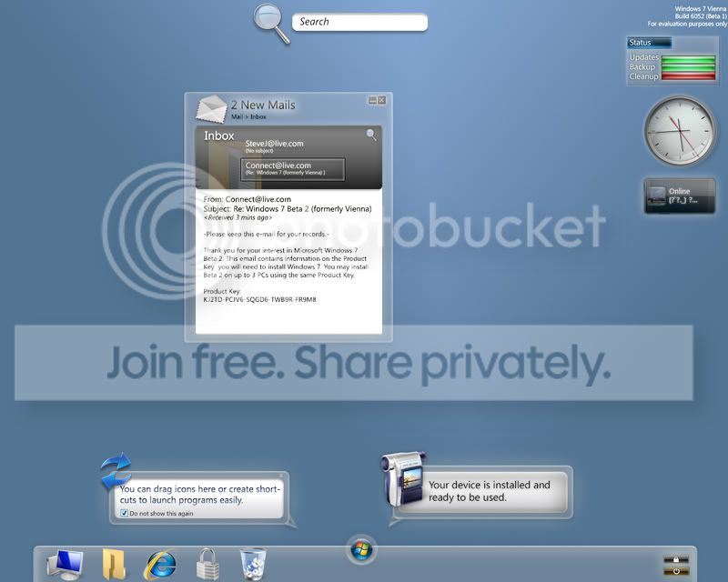Select the Connect@live.com message magnifier search icon
The height and width of the screenshot is (582, 728).
pyautogui.click(x=372, y=133)
